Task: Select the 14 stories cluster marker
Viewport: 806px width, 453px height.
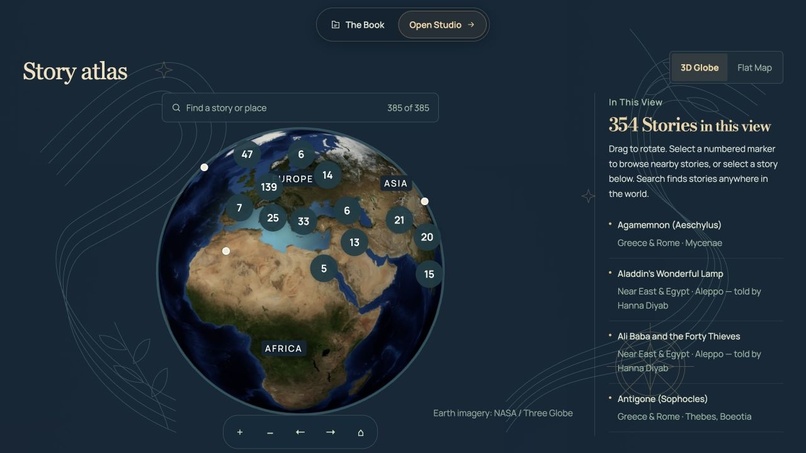Action: click(x=327, y=175)
